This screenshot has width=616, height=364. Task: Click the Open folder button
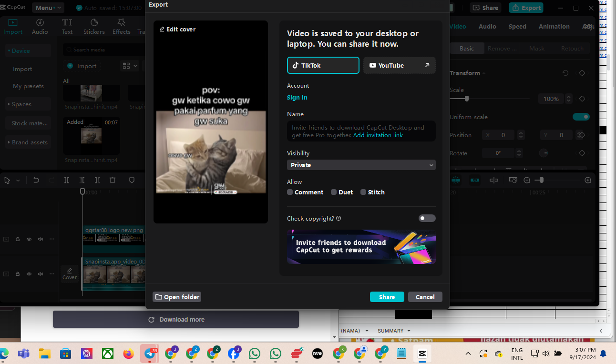coord(177,297)
